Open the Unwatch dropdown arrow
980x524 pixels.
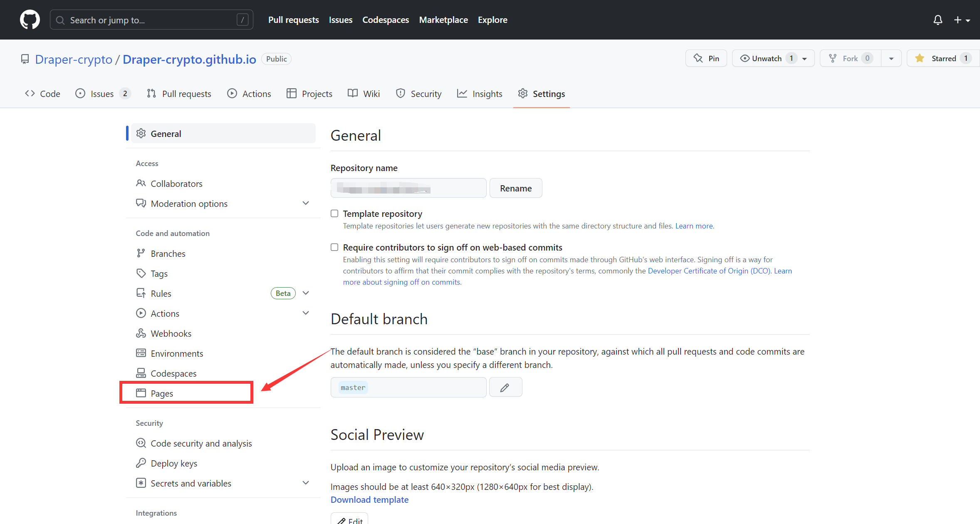[x=804, y=59]
